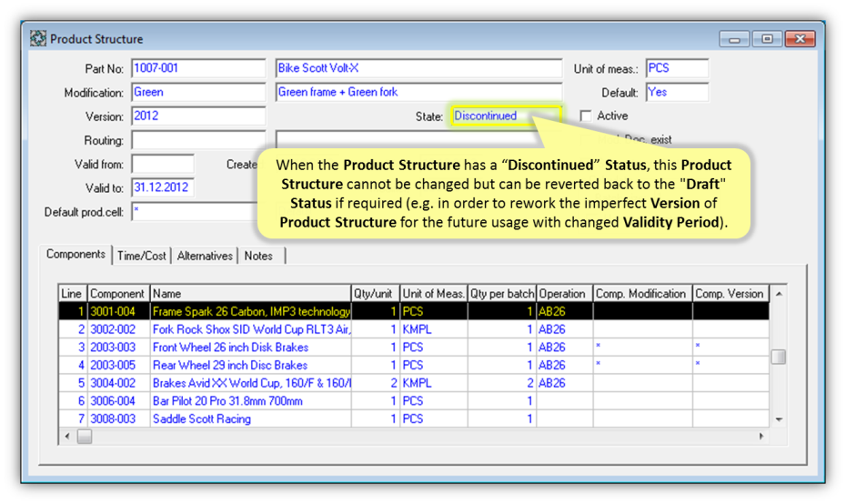Click component code 3002-002
The image size is (846, 504).
tap(113, 329)
